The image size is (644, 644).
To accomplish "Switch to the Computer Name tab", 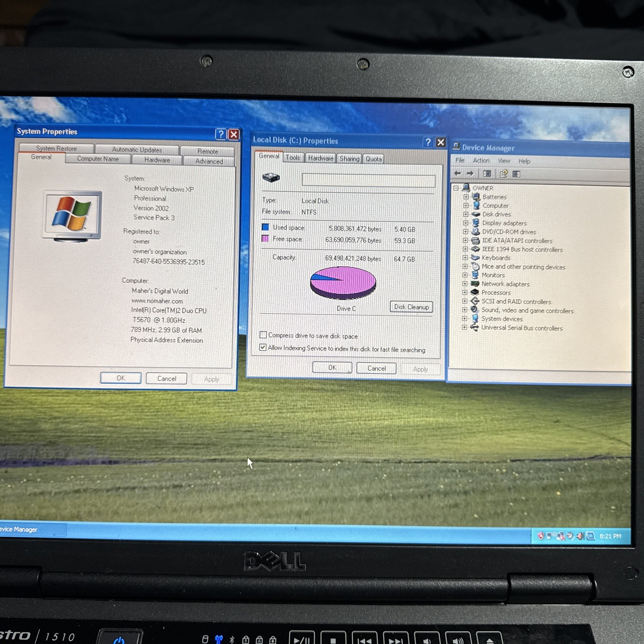I will click(x=98, y=159).
